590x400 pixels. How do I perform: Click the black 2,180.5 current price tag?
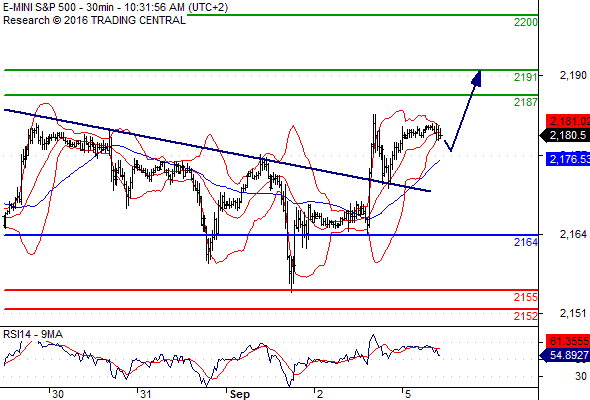coord(565,135)
